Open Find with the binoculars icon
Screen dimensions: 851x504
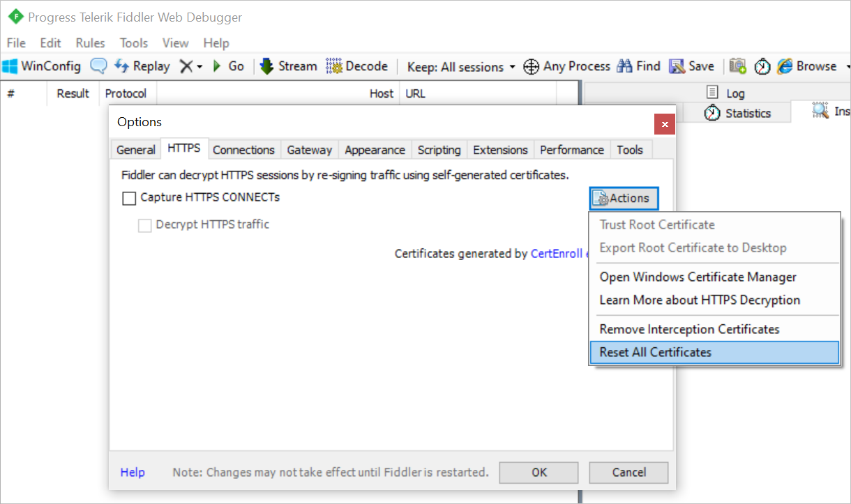tap(624, 66)
